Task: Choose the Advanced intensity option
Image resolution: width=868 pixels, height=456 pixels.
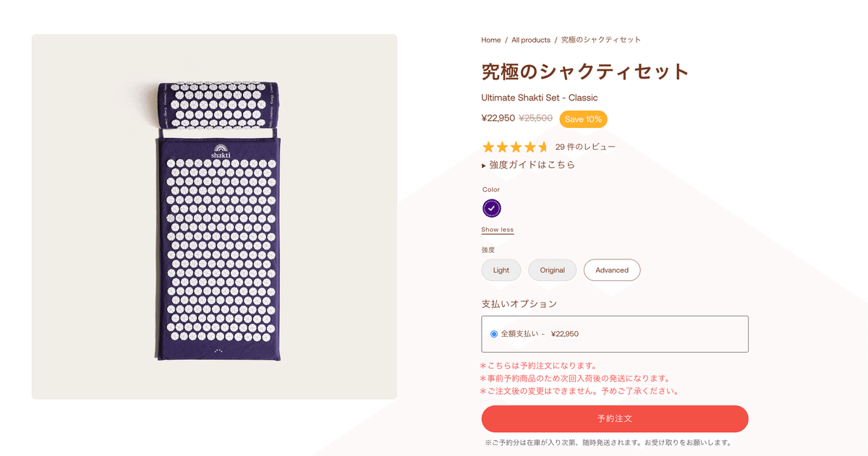Action: pyautogui.click(x=612, y=270)
